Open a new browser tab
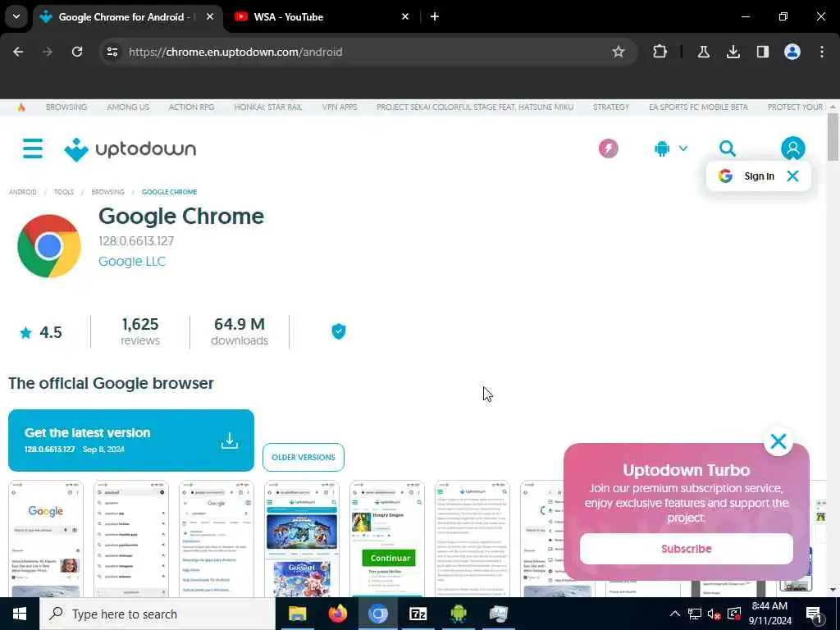 (x=435, y=16)
